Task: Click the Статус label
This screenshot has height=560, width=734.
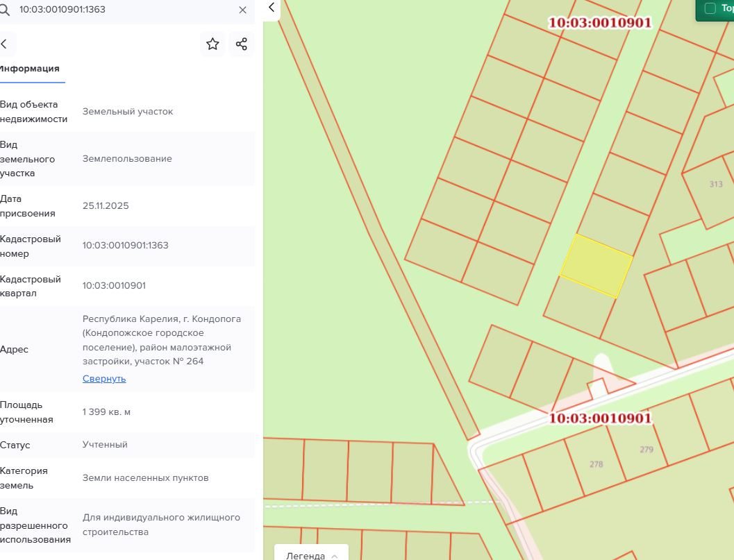Action: pos(15,445)
